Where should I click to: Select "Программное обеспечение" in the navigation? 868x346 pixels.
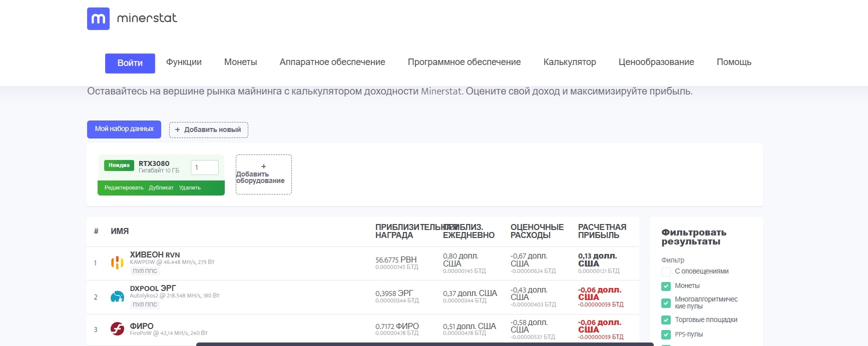pos(465,62)
